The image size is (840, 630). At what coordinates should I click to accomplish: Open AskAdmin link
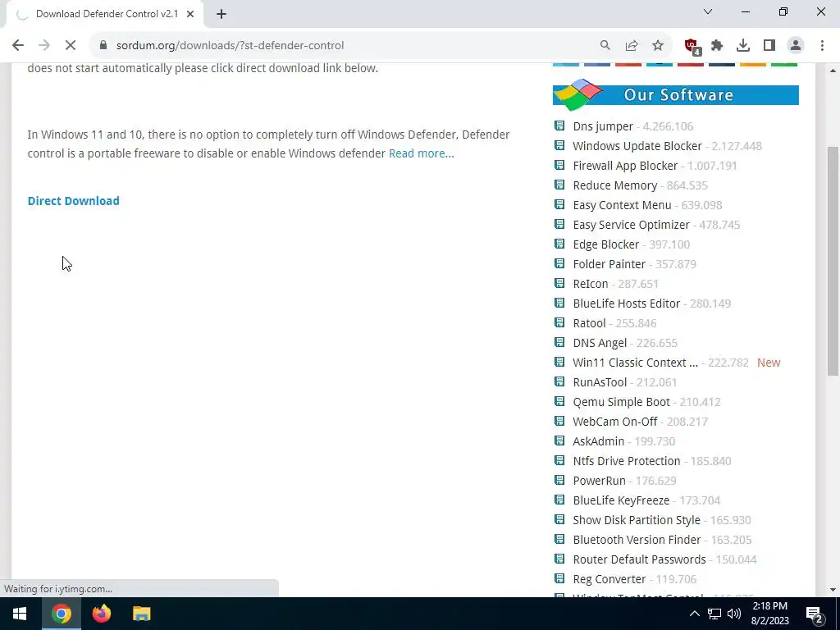tap(598, 441)
